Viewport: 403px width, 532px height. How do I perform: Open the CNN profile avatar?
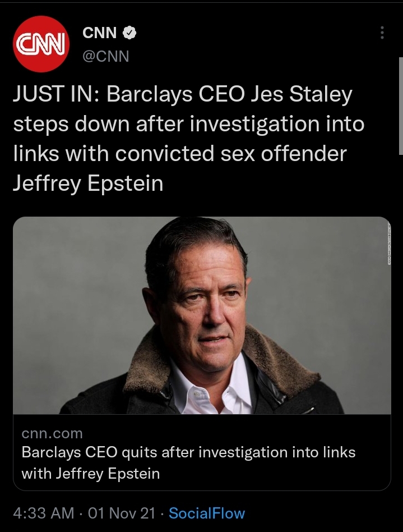pos(40,44)
